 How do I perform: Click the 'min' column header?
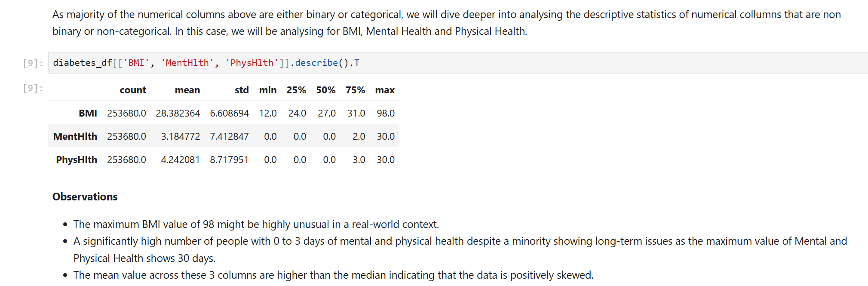pos(268,90)
